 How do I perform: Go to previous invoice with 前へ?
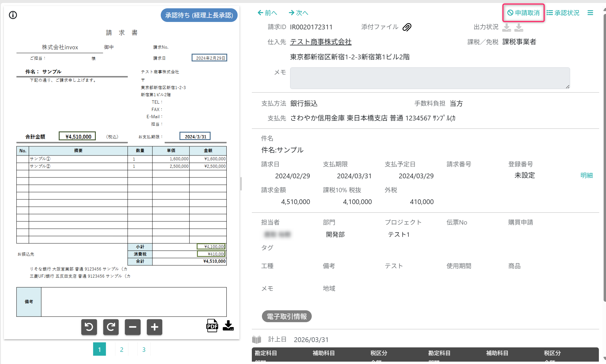click(267, 13)
